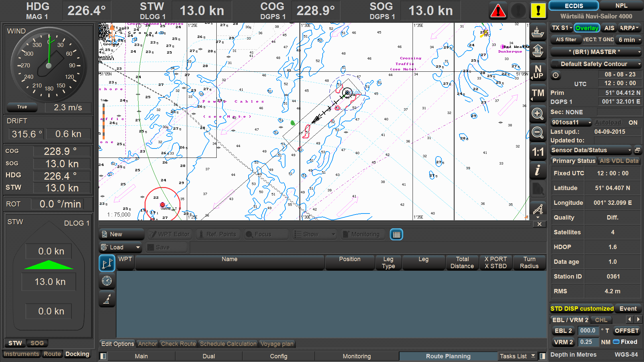This screenshot has width=644, height=362.
Task: Open the schedule clock icon
Action: point(107,281)
